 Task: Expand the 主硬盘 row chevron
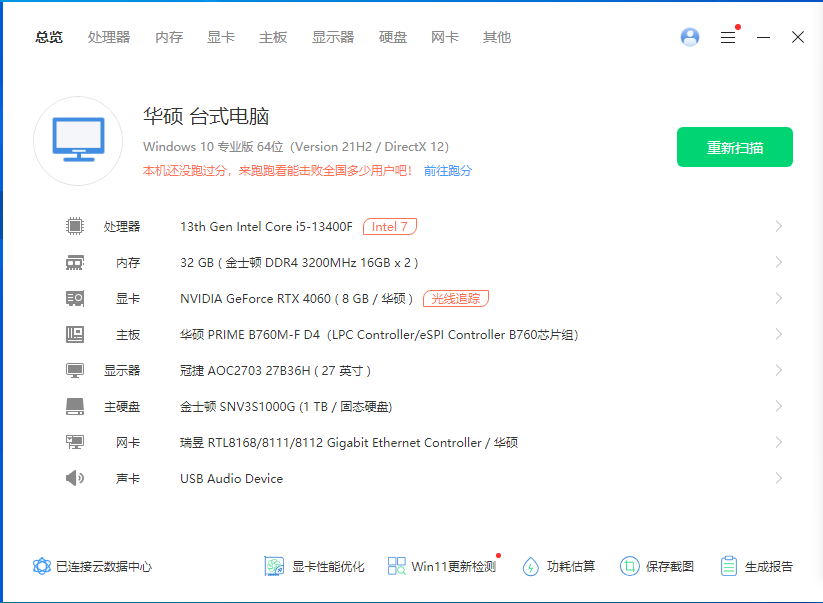click(x=779, y=407)
